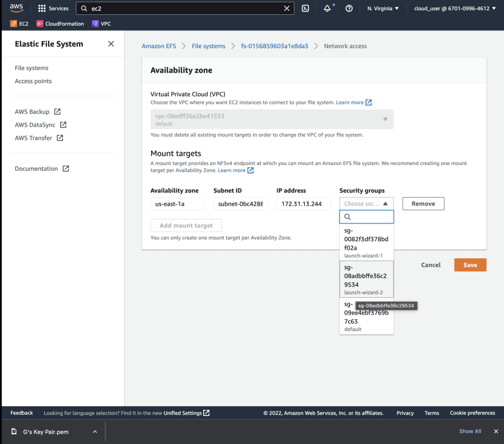The width and height of the screenshot is (504, 444).
Task: Launch the CloudShell terminal icon
Action: (305, 9)
